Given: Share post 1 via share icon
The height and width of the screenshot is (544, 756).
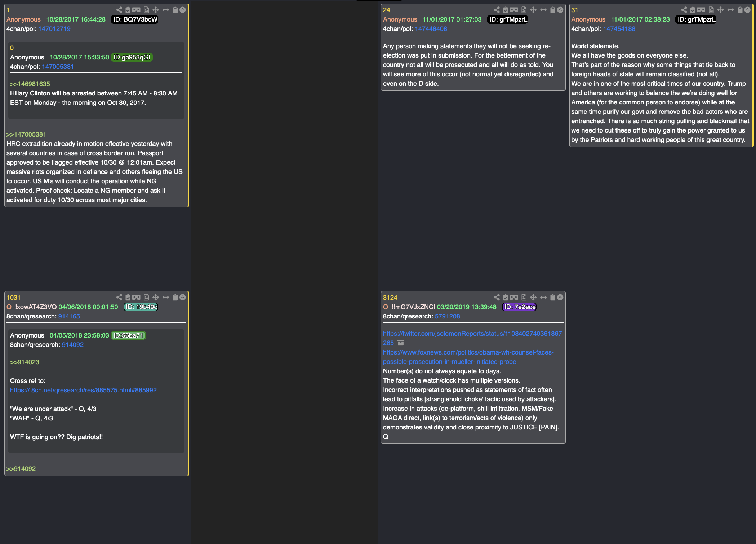Looking at the screenshot, I should (x=119, y=10).
